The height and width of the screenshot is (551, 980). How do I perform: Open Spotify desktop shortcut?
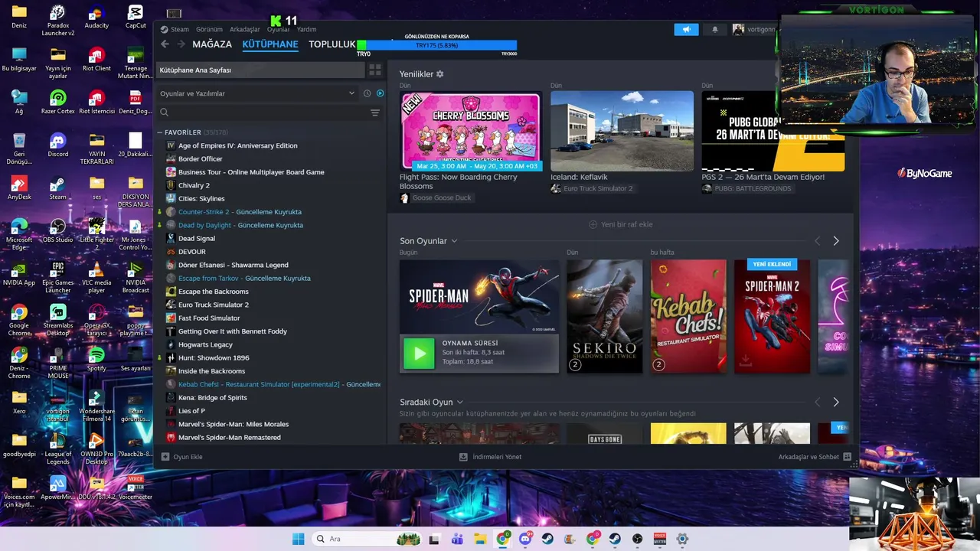pos(96,360)
